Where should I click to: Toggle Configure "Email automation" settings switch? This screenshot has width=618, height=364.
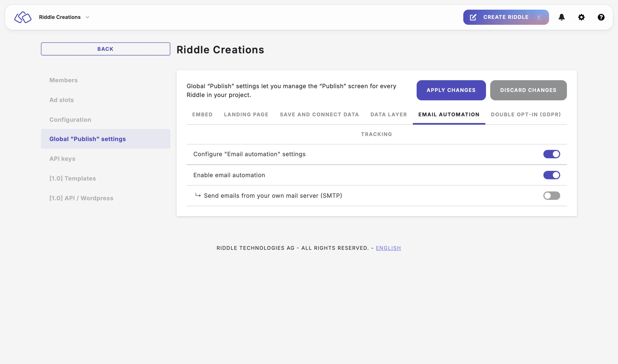click(551, 154)
